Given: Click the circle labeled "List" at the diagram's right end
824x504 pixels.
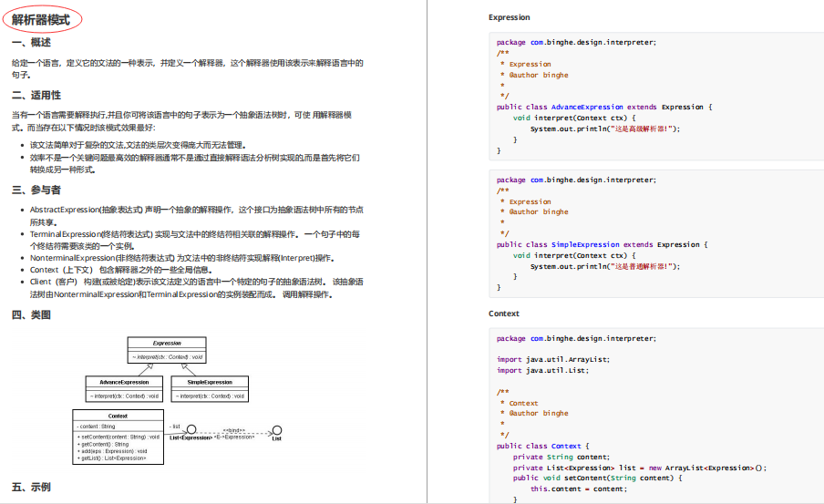Looking at the screenshot, I should point(277,430).
